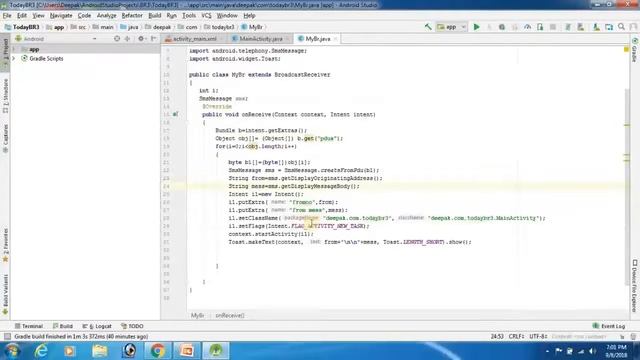The width and height of the screenshot is (640, 360).
Task: Run the app with green play button
Action: point(476,27)
